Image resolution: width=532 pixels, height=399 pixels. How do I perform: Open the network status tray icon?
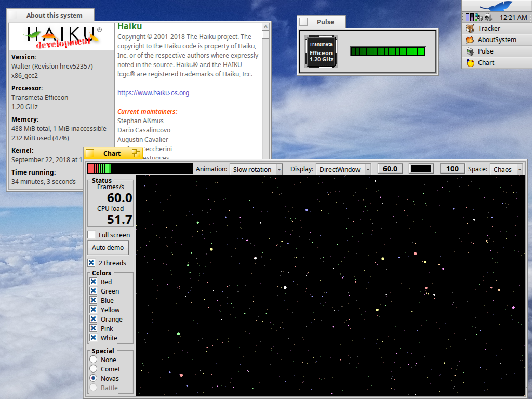[x=478, y=17]
